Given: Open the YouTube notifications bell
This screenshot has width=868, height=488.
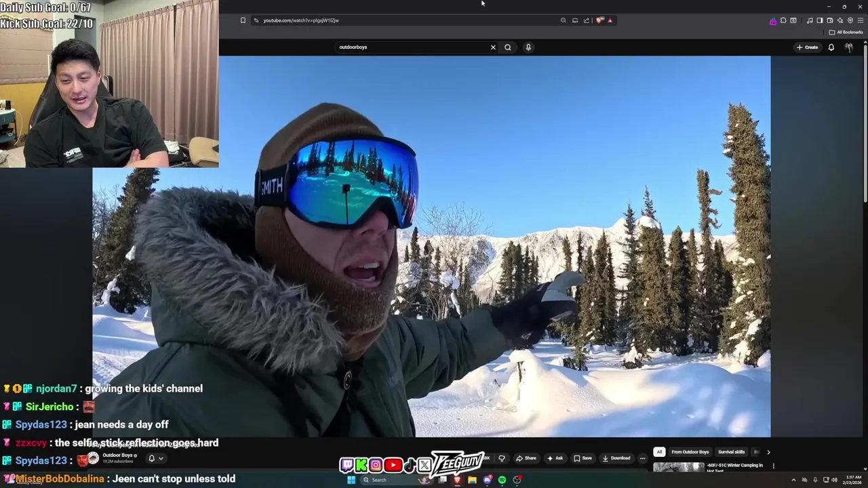Looking at the screenshot, I should coord(831,47).
